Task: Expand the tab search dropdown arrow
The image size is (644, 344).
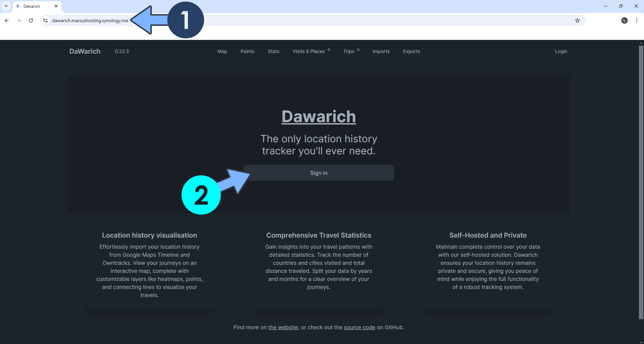Action: point(6,6)
